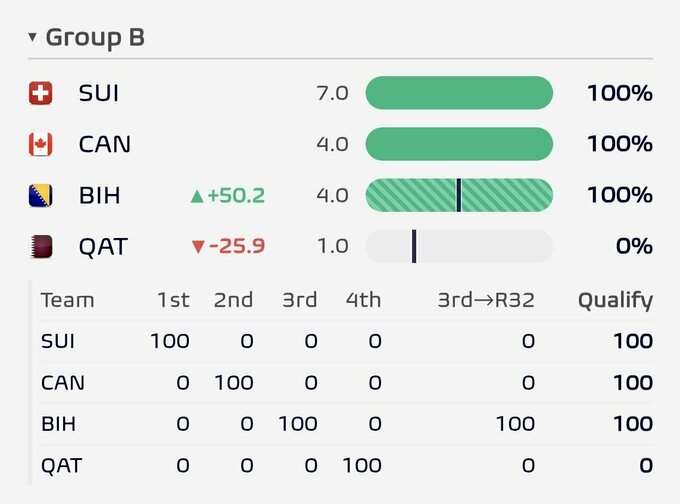Select the QAT row in the table
680x504 pixels.
[x=347, y=465]
